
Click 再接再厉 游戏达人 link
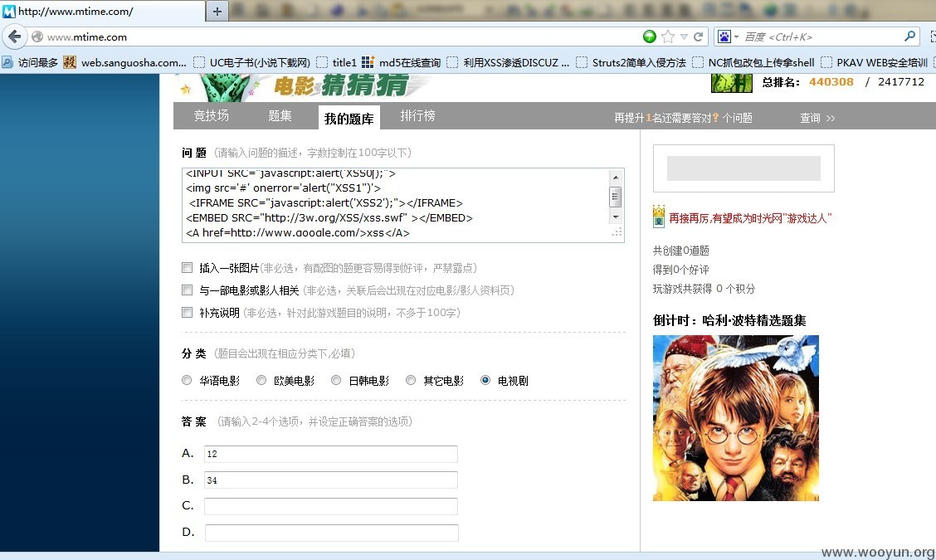[750, 218]
